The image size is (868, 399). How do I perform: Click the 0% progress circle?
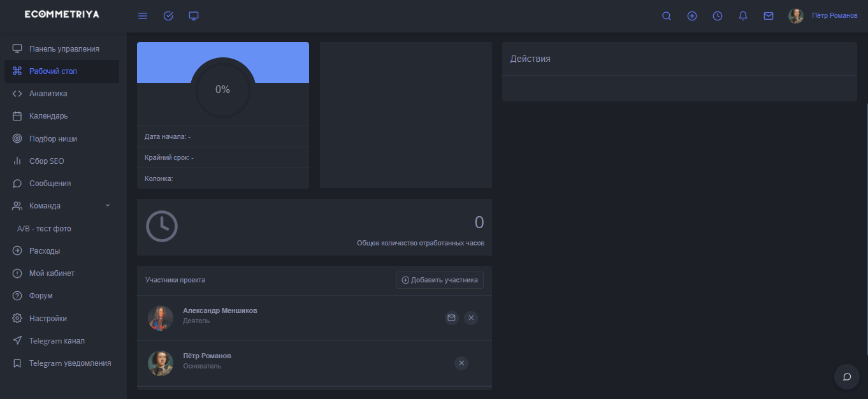click(222, 90)
